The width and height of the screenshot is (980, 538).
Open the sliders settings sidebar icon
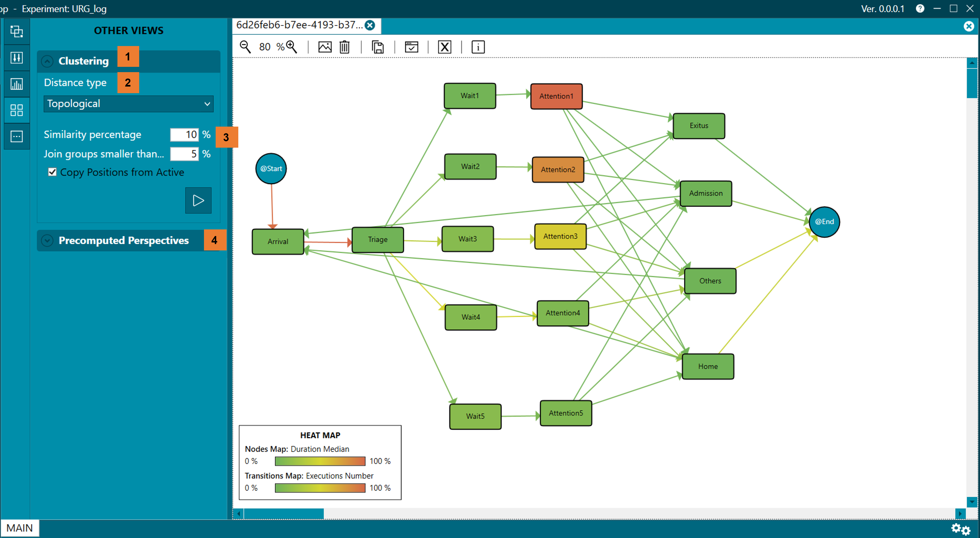coord(16,57)
